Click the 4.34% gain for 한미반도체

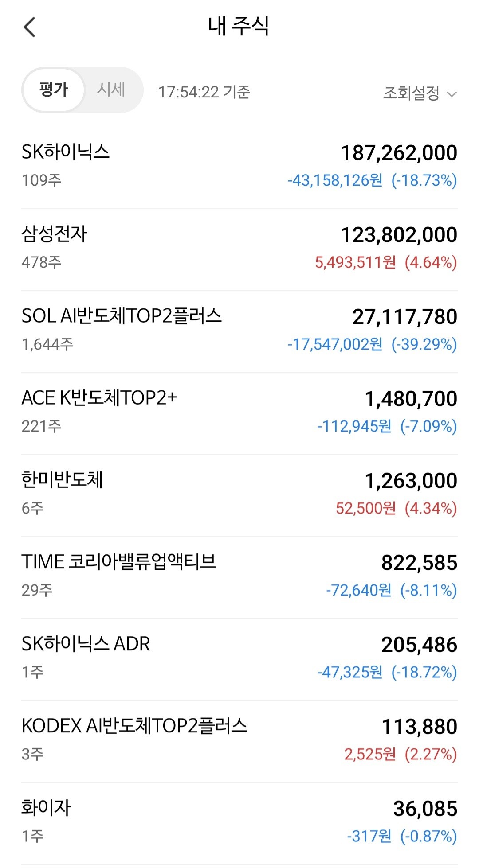pos(431,508)
